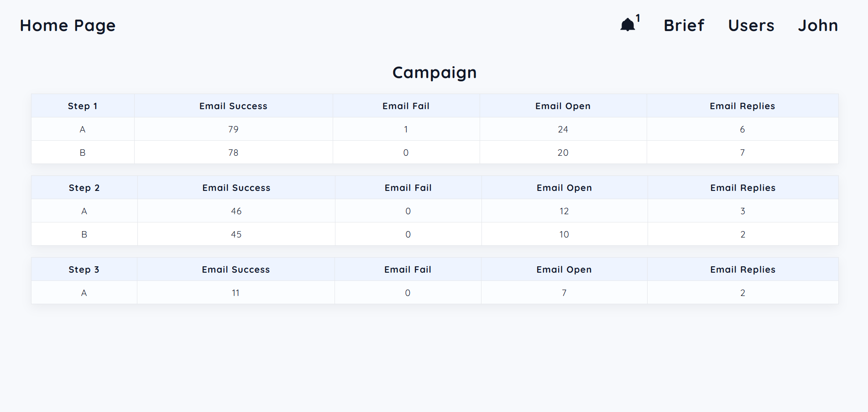The image size is (868, 412).
Task: Click the Campaign heading
Action: (434, 73)
